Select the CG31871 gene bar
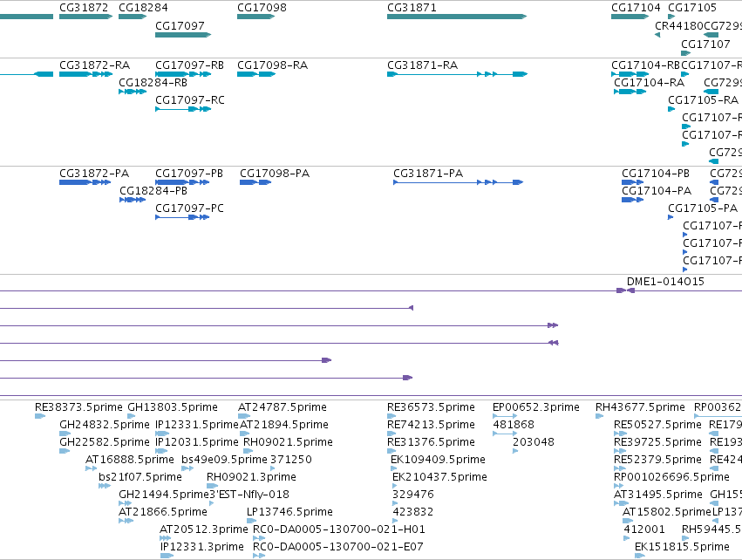Image resolution: width=742 pixels, height=560 pixels. (457, 17)
